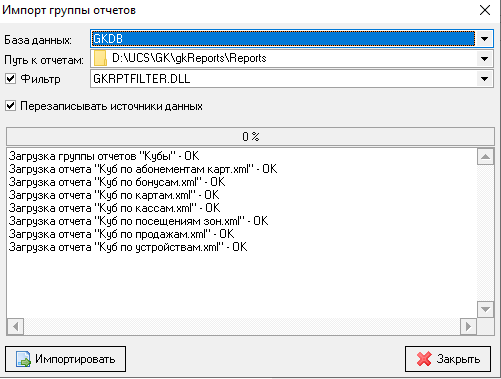The width and height of the screenshot is (501, 379).
Task: Start import with the Импортировать button
Action: tap(65, 359)
